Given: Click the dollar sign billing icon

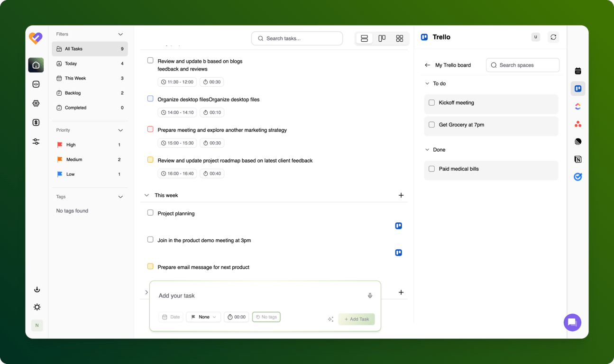Looking at the screenshot, I should (36, 122).
